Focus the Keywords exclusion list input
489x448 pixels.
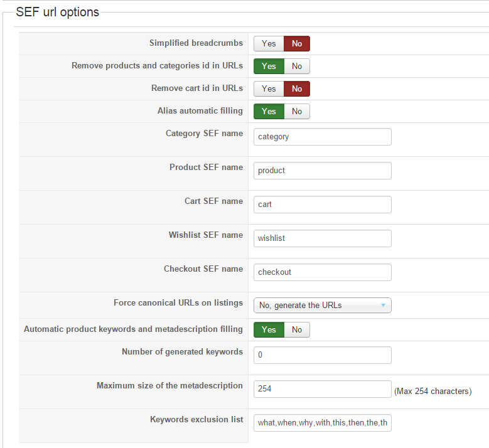tap(322, 423)
